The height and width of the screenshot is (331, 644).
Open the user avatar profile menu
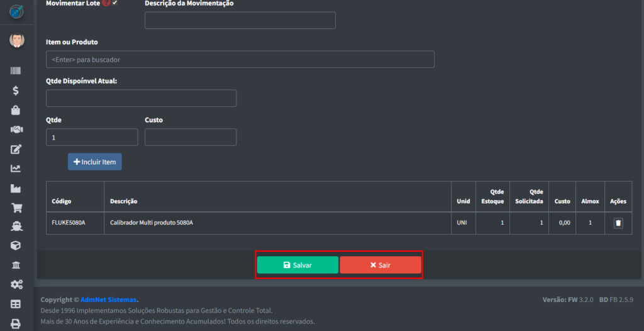(16, 40)
